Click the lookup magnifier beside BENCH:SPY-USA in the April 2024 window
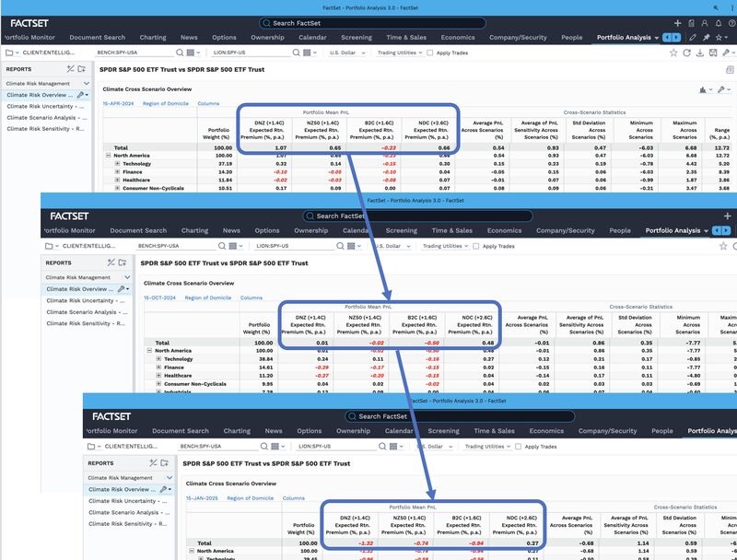The image size is (737, 560). click(180, 52)
